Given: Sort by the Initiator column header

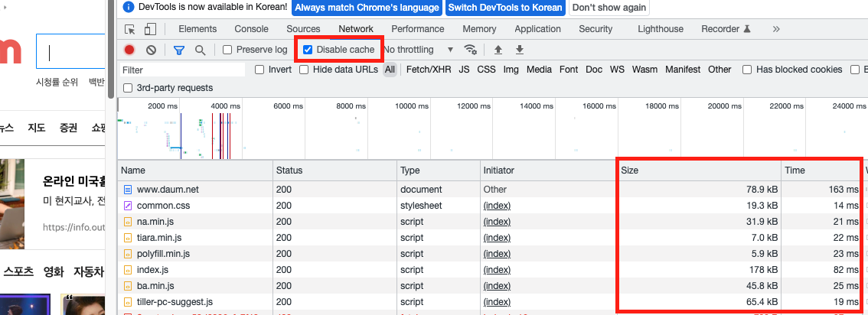Looking at the screenshot, I should point(549,170).
